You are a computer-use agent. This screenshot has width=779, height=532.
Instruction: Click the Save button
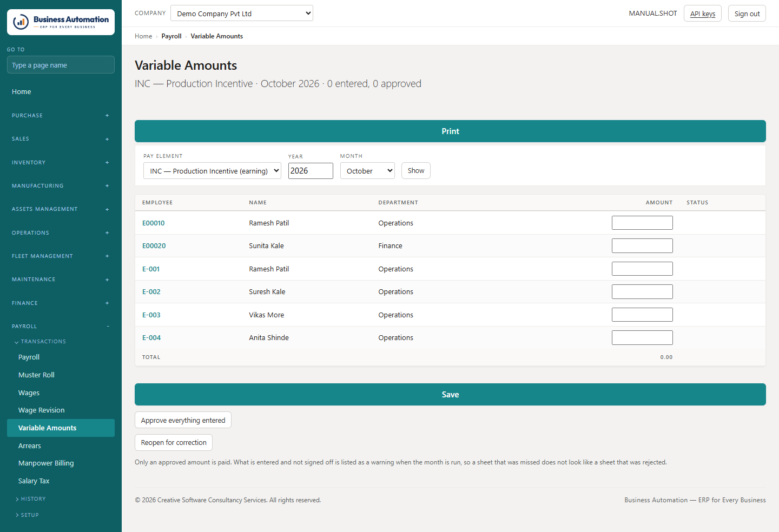coord(450,395)
